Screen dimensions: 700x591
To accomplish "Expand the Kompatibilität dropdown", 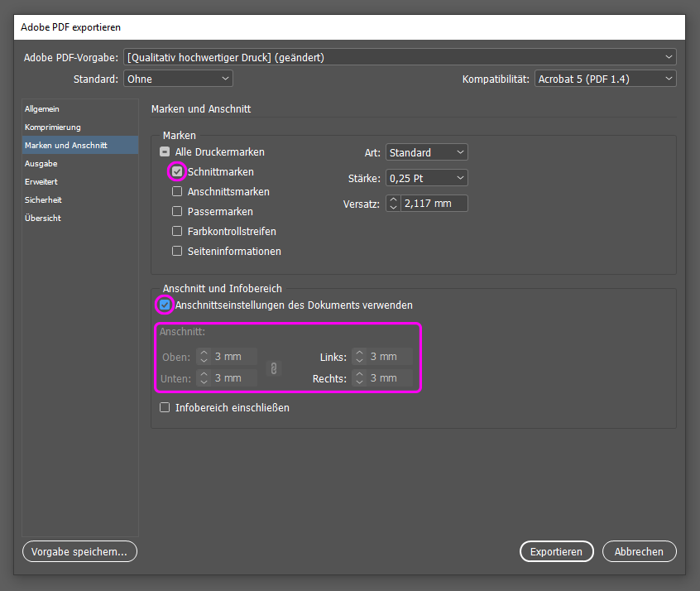I will click(x=604, y=79).
